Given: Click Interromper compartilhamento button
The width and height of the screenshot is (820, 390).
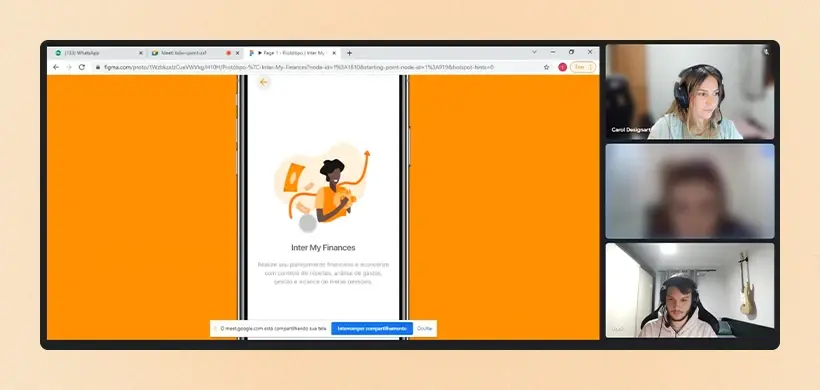Looking at the screenshot, I should tap(372, 328).
